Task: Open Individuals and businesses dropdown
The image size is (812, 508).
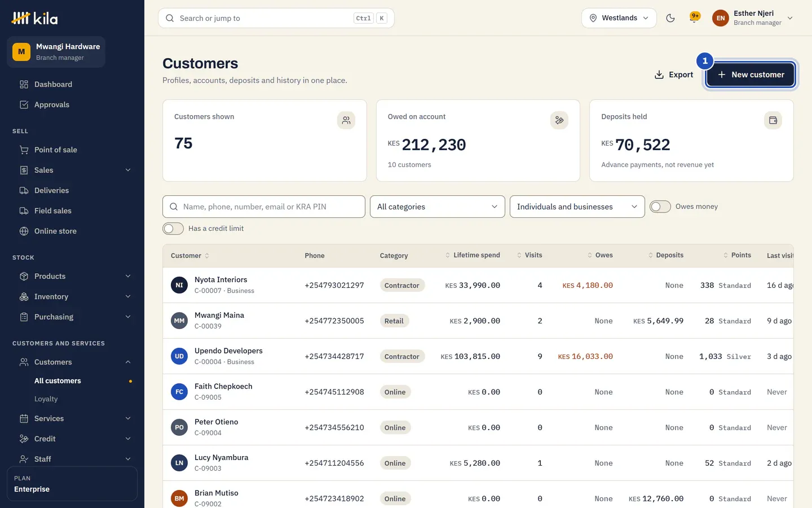Action: [x=577, y=207]
